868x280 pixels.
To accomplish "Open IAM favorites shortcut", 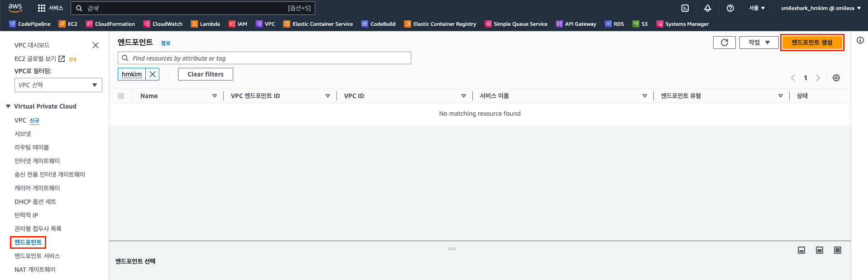I will click(238, 24).
